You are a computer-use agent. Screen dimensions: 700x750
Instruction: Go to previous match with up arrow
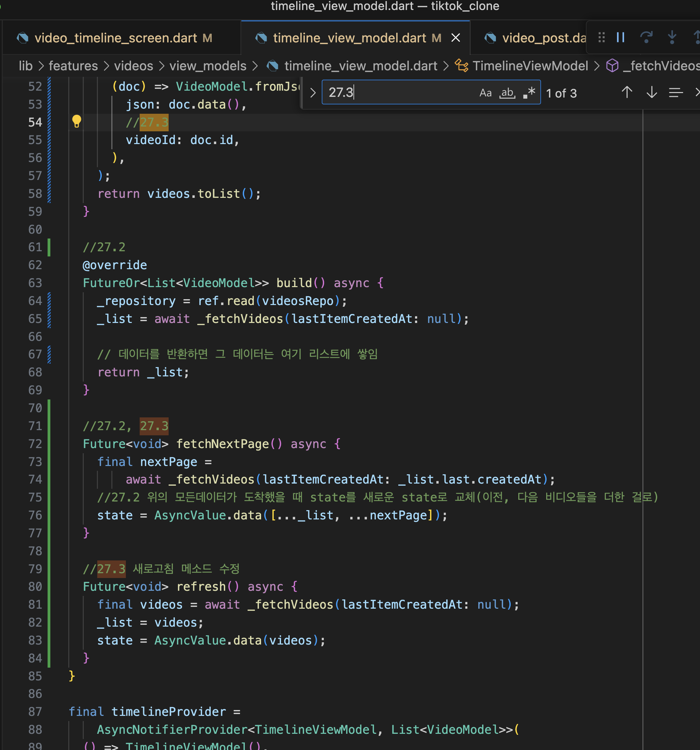[x=627, y=92]
